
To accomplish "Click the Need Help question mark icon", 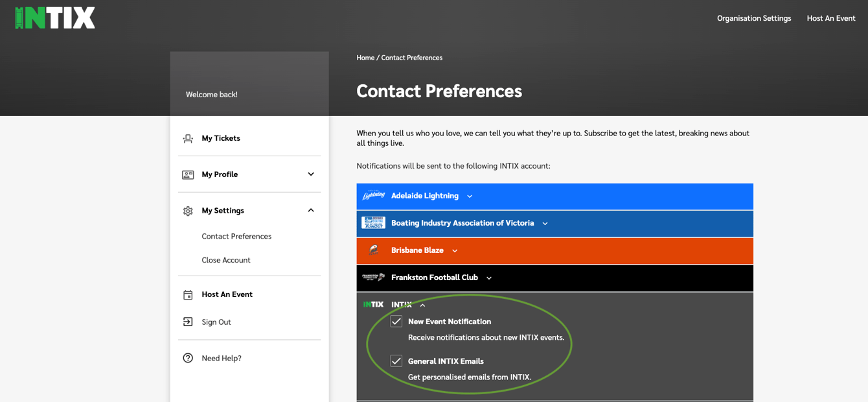I will pyautogui.click(x=188, y=358).
